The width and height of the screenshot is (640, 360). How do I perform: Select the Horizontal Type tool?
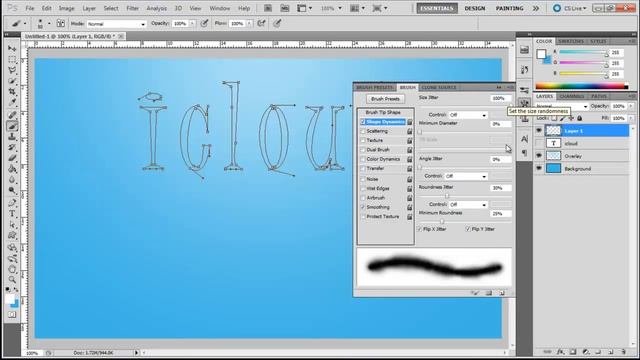[12, 214]
